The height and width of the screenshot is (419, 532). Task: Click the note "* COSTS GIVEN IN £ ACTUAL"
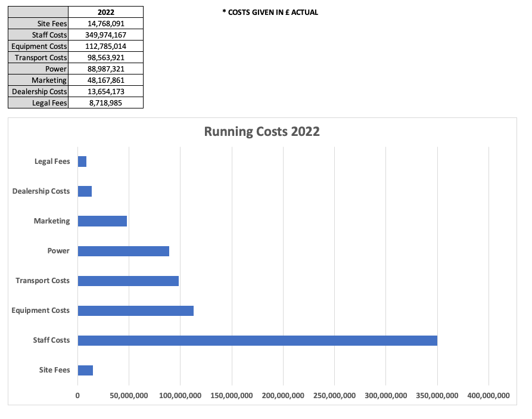270,12
